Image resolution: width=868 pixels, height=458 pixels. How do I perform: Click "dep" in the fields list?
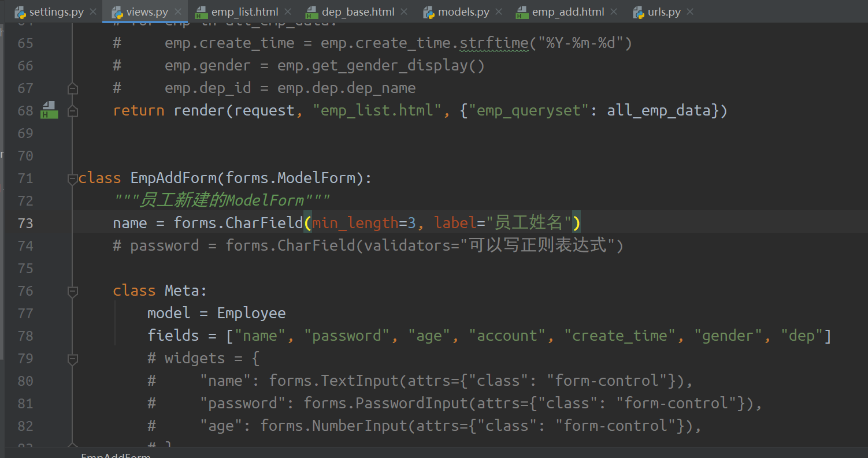point(802,336)
